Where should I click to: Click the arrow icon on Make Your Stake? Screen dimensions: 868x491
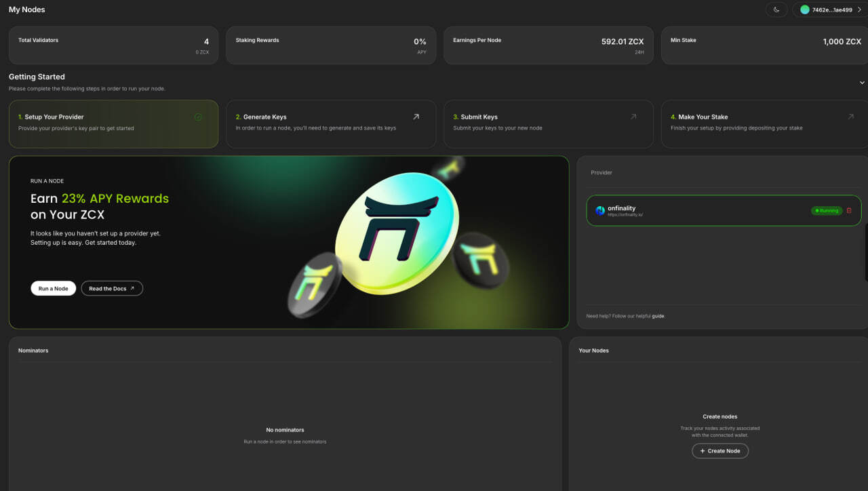click(850, 117)
